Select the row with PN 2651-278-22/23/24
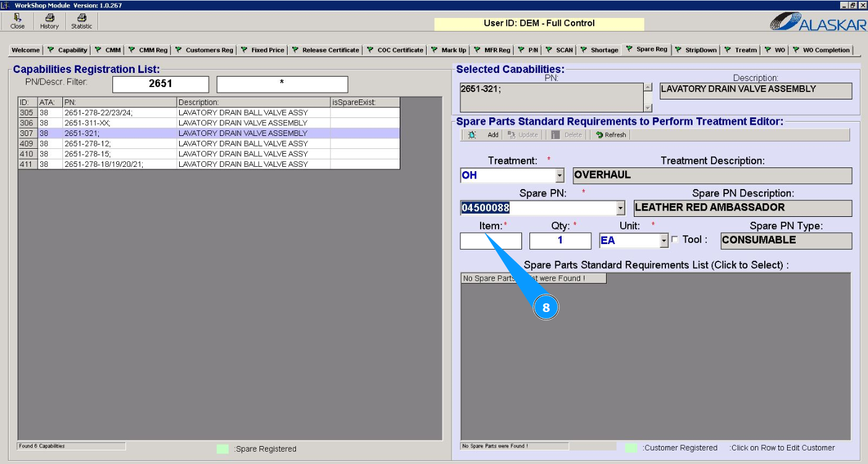This screenshot has height=464, width=868. [209, 112]
